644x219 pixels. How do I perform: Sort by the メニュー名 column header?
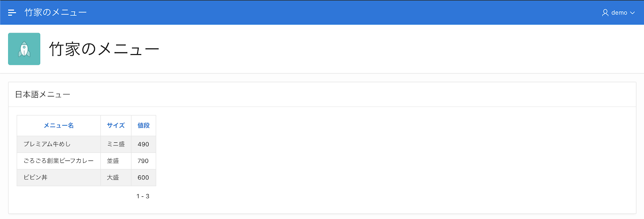tap(59, 125)
